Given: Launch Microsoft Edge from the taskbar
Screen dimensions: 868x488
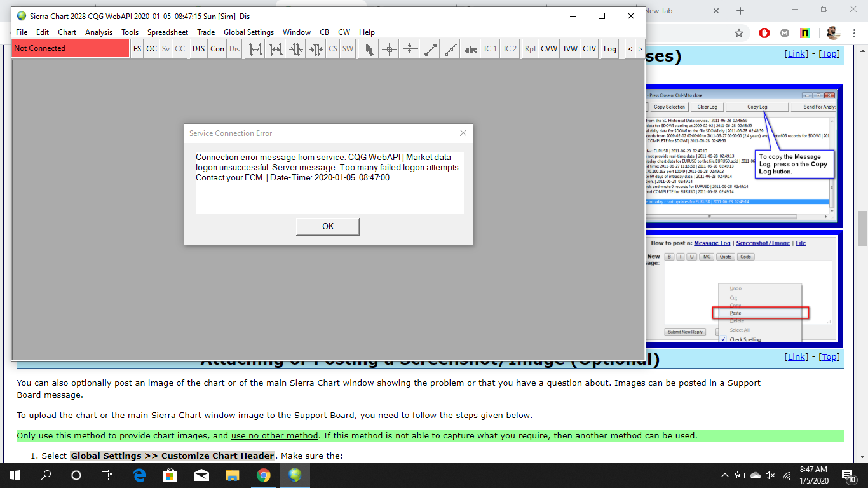Looking at the screenshot, I should tap(139, 475).
